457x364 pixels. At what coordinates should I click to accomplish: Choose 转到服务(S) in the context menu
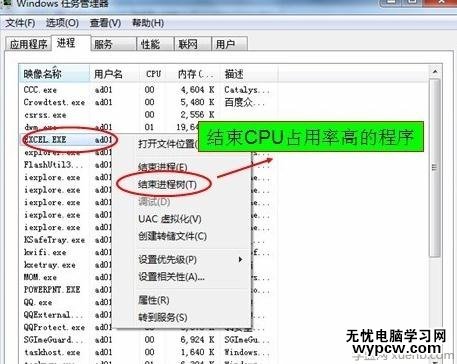163,317
